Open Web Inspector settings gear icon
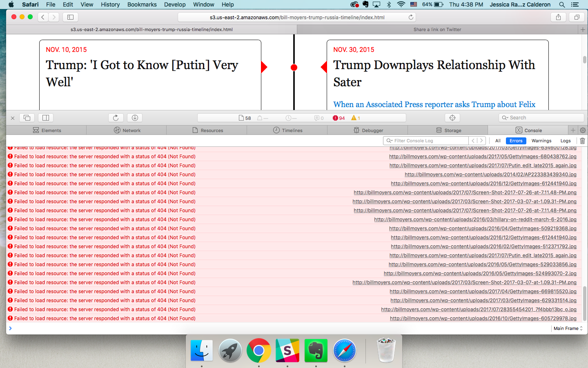The image size is (588, 368). click(x=583, y=130)
